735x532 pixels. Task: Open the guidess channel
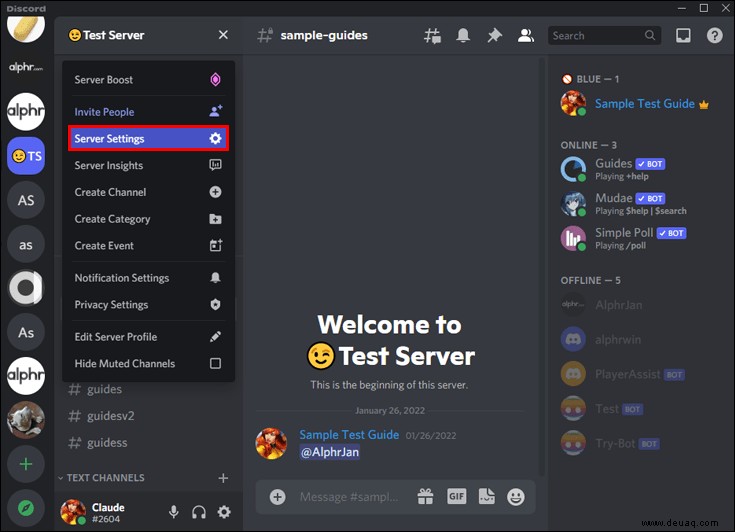coord(104,442)
